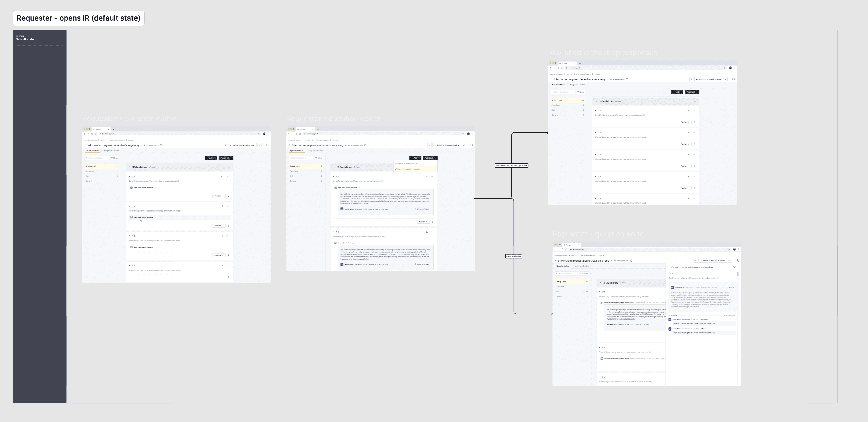Click Switch to Respondent View in context-panel mockup
Screen dimensions: 868x422
(713, 260)
